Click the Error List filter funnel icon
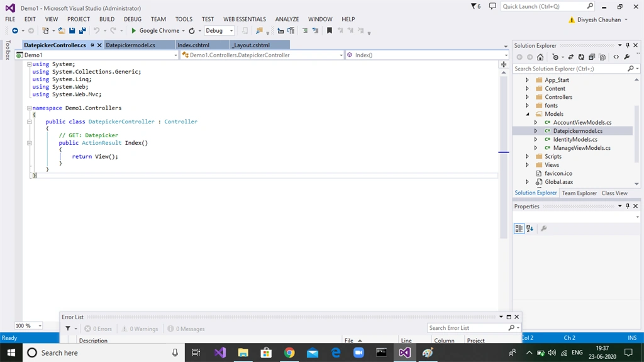Viewport: 644px width, 362px height. (68, 328)
